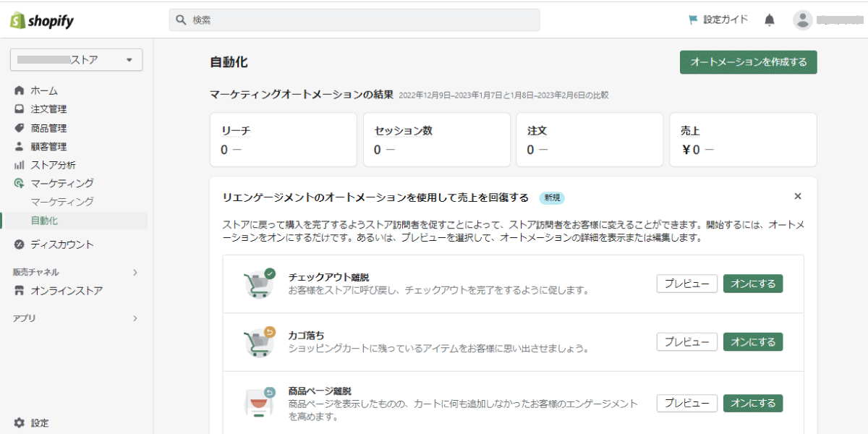This screenshot has width=868, height=434.
Task: Click the 売上 metric card
Action: pos(743,140)
